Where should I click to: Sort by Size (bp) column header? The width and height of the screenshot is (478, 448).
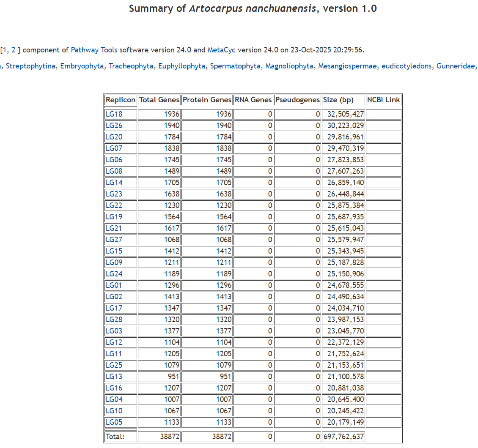tap(338, 100)
